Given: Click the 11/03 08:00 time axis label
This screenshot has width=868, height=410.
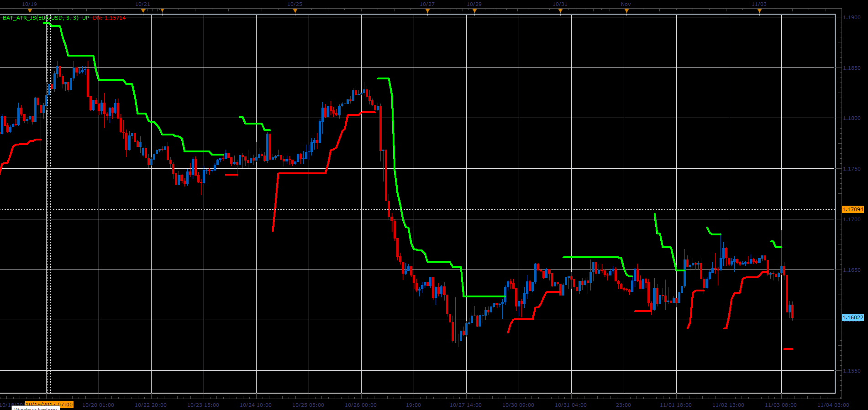Looking at the screenshot, I should (781, 405).
